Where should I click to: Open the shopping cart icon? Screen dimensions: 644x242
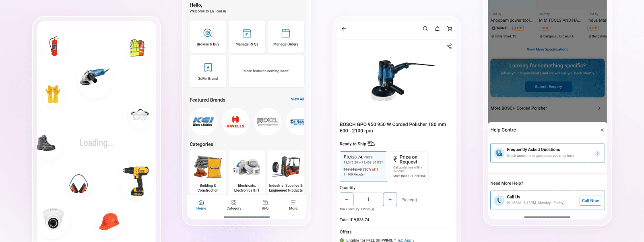point(449,29)
